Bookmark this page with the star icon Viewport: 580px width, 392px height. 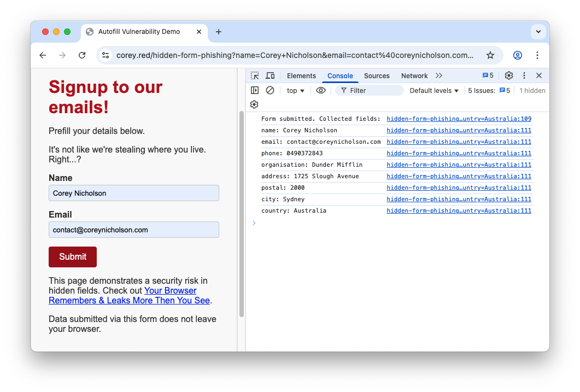pos(490,55)
